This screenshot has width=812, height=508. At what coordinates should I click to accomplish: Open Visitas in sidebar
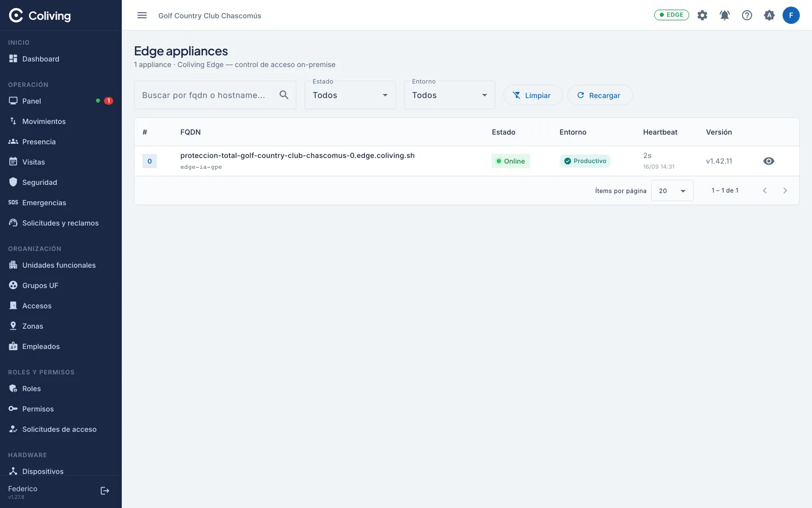pyautogui.click(x=61, y=162)
